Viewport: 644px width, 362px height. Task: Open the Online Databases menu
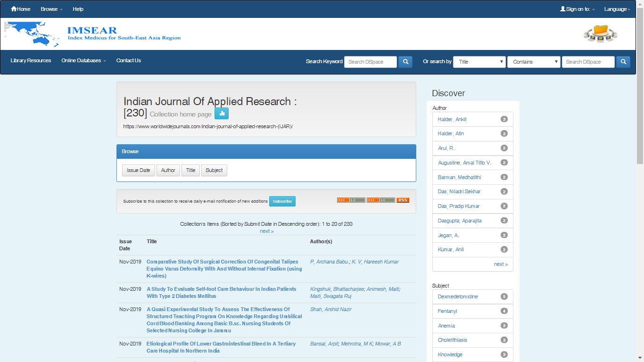point(83,60)
